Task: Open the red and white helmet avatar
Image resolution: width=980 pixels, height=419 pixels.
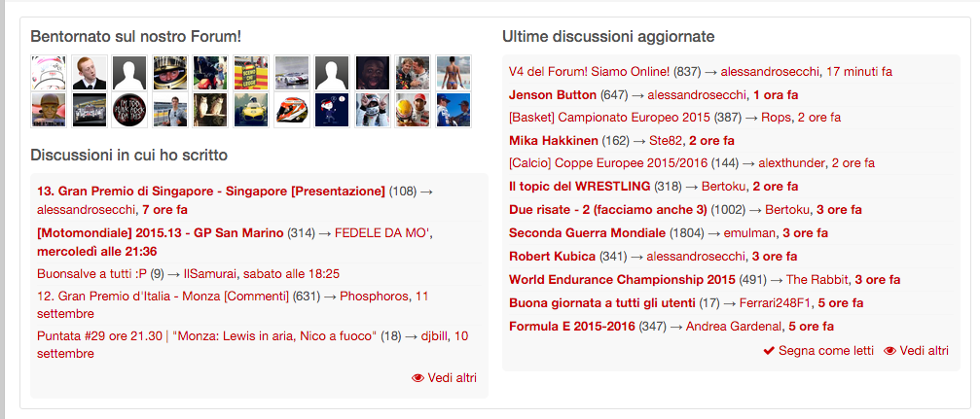Action: point(291,109)
